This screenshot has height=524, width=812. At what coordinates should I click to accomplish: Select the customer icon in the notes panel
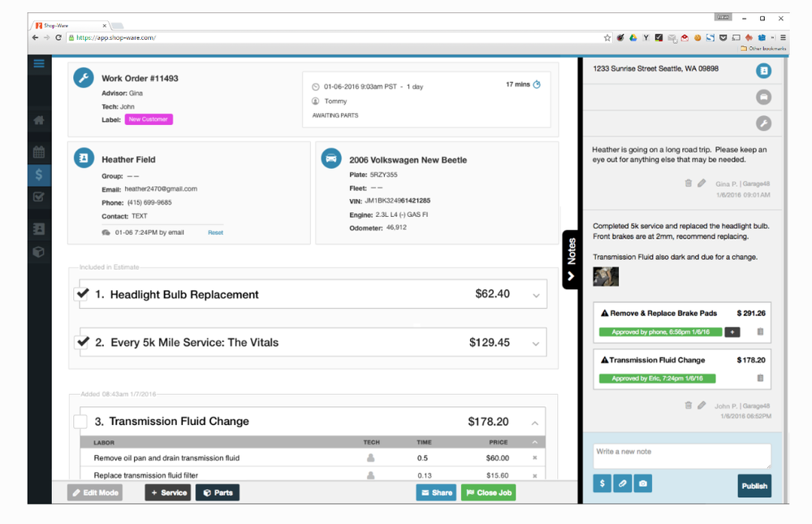[x=763, y=71]
